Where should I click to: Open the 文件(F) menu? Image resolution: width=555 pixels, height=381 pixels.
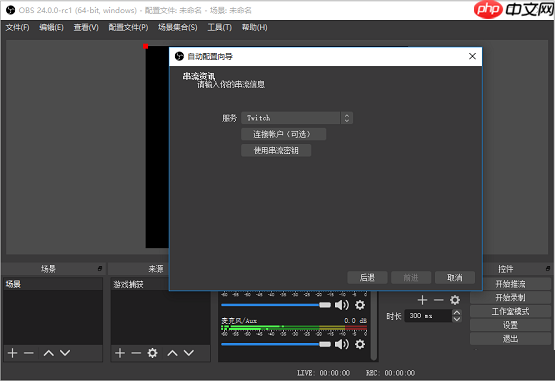(17, 27)
